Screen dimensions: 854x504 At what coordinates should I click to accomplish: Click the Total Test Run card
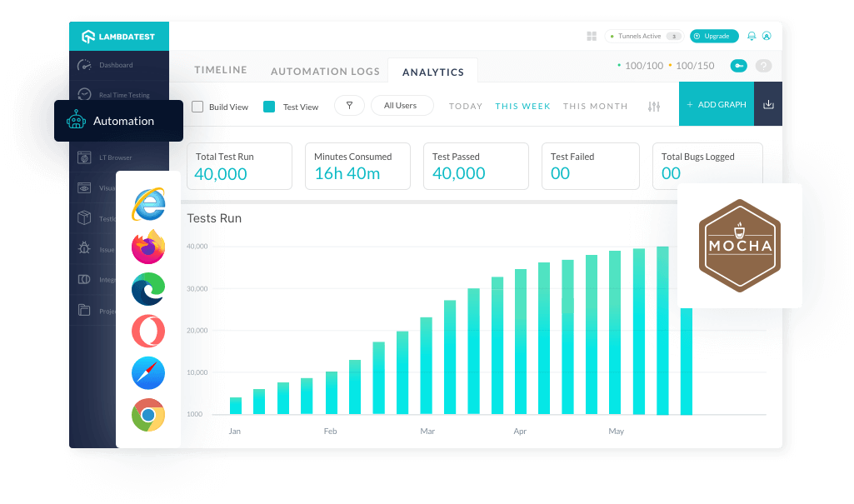(x=239, y=166)
